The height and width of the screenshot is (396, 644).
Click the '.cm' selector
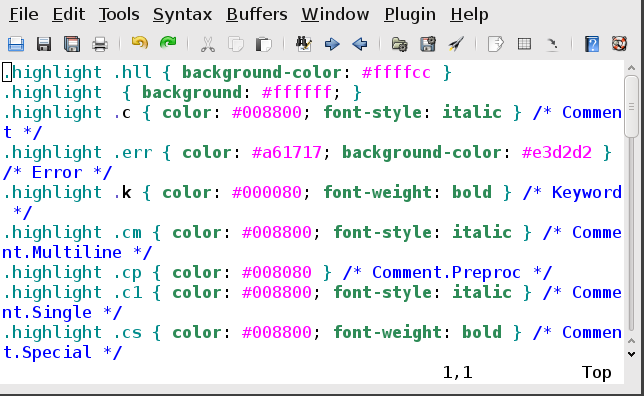click(127, 233)
